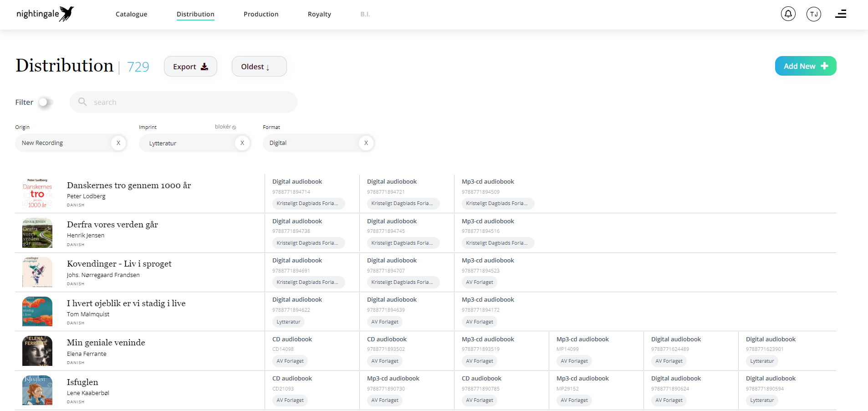Viewport: 868px width, 411px height.
Task: Click the Add New button
Action: pyautogui.click(x=806, y=66)
